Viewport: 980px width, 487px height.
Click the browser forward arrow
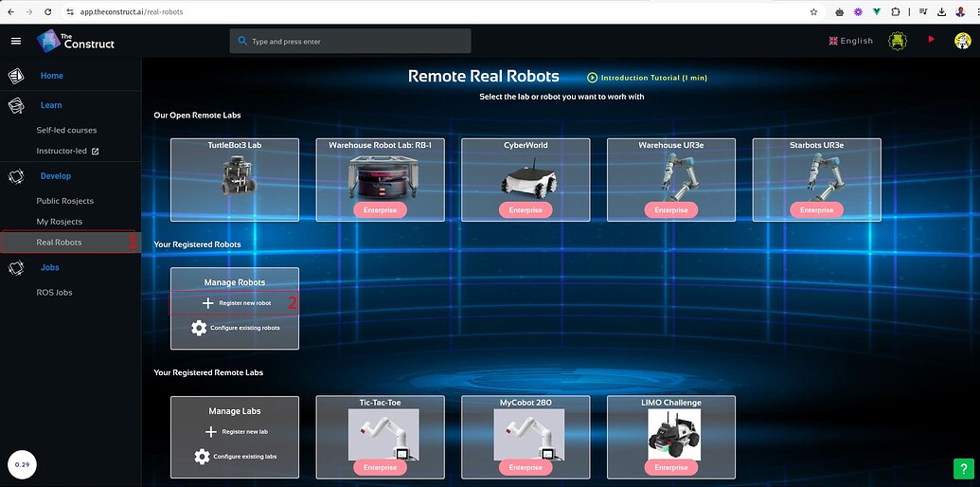pos(28,12)
